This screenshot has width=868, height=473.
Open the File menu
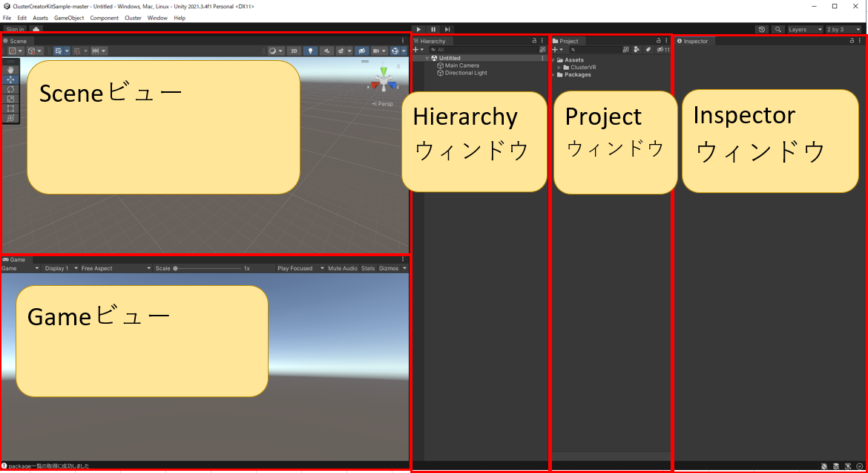pyautogui.click(x=7, y=18)
